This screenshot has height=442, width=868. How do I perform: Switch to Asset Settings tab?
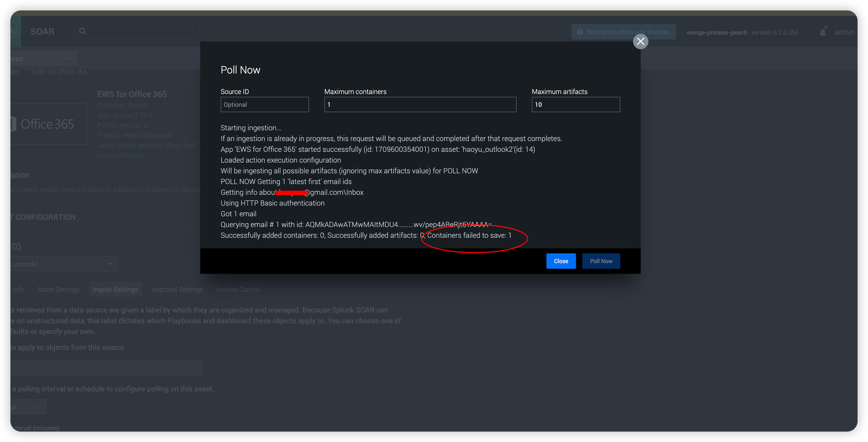click(x=58, y=289)
